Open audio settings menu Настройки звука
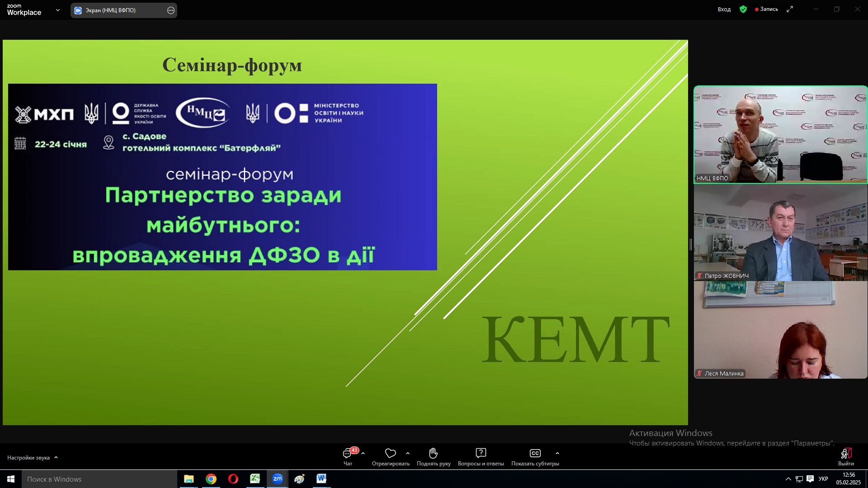868x488 pixels. [x=33, y=458]
